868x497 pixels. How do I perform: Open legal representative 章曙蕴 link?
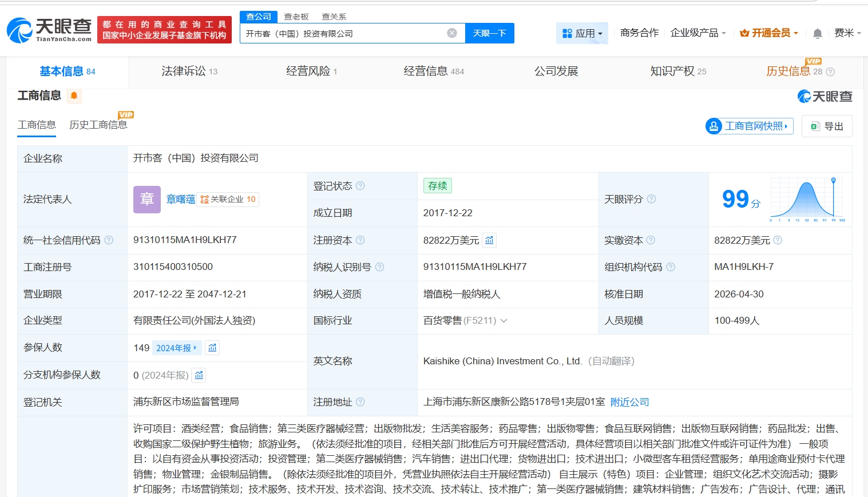point(181,199)
